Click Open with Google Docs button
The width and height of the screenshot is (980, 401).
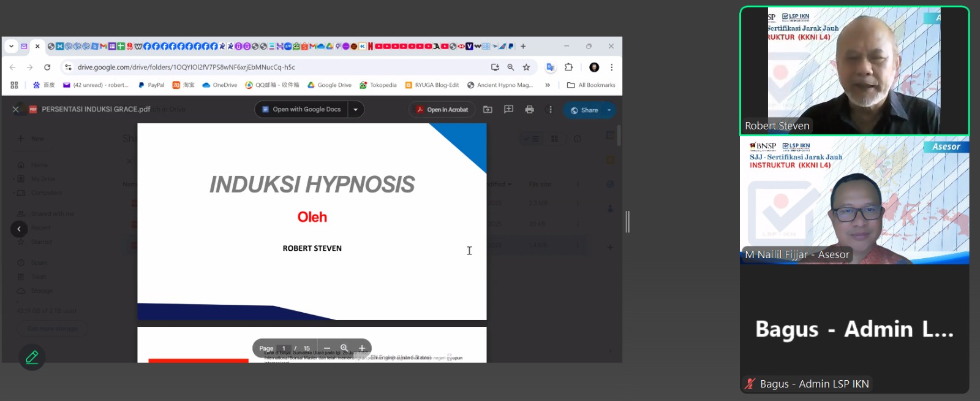pos(301,109)
